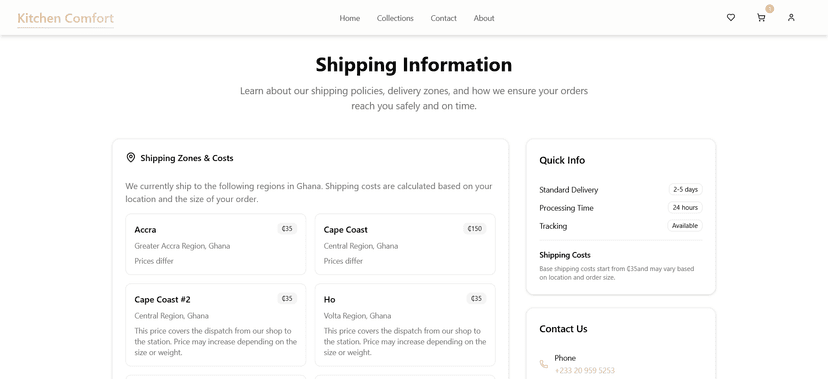
Task: Click the 2-5 days delivery badge
Action: point(685,190)
